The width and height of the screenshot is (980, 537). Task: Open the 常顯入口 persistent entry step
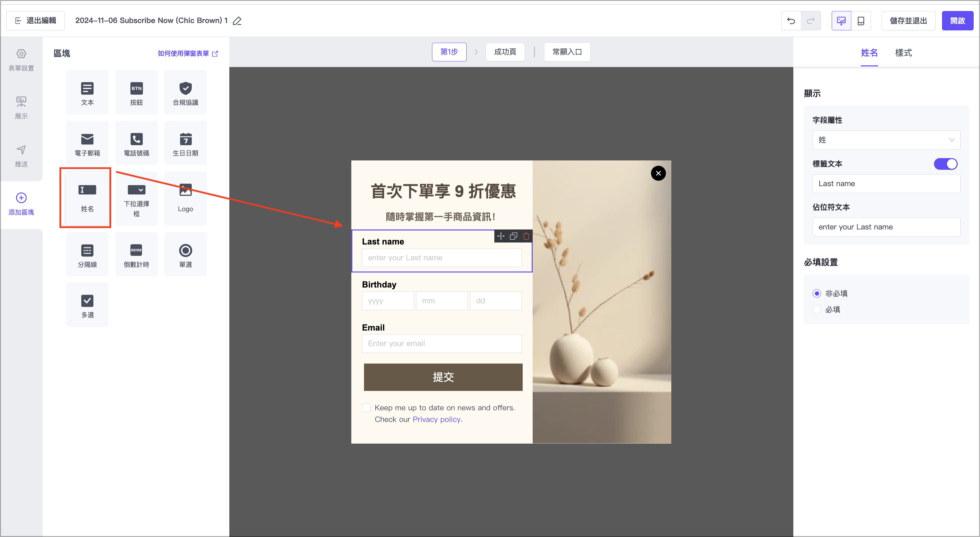point(567,52)
